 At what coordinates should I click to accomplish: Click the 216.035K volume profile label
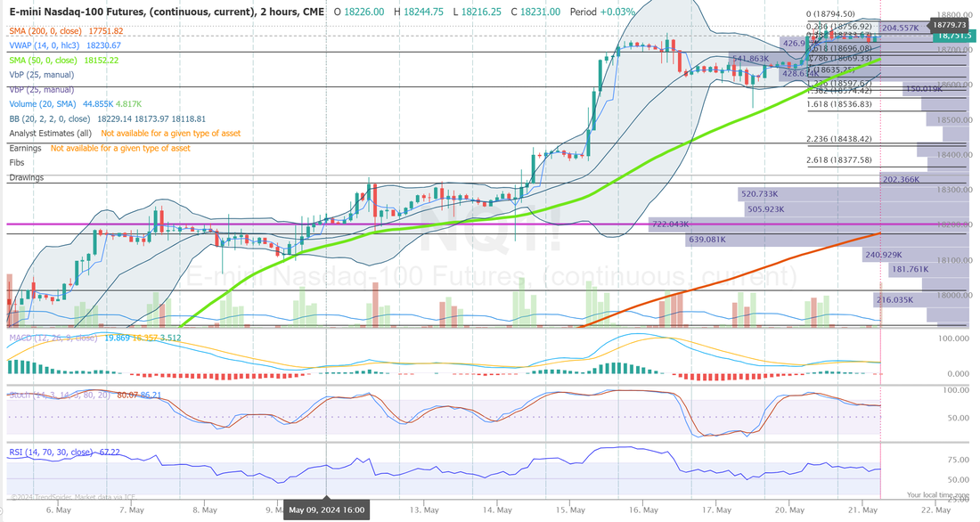[895, 300]
